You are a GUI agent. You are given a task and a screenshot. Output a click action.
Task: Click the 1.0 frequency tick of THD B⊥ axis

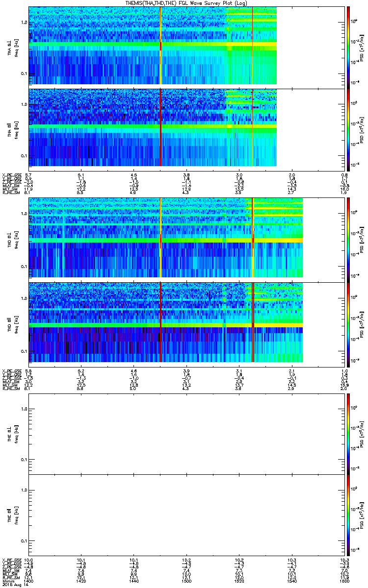coord(24,214)
